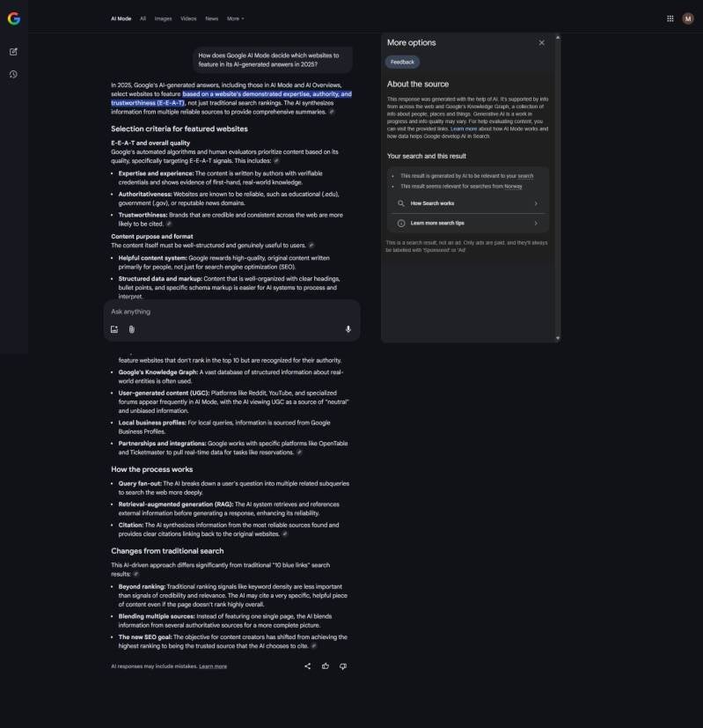
Task: Open source link after 'original websites'
Action: click(x=285, y=534)
